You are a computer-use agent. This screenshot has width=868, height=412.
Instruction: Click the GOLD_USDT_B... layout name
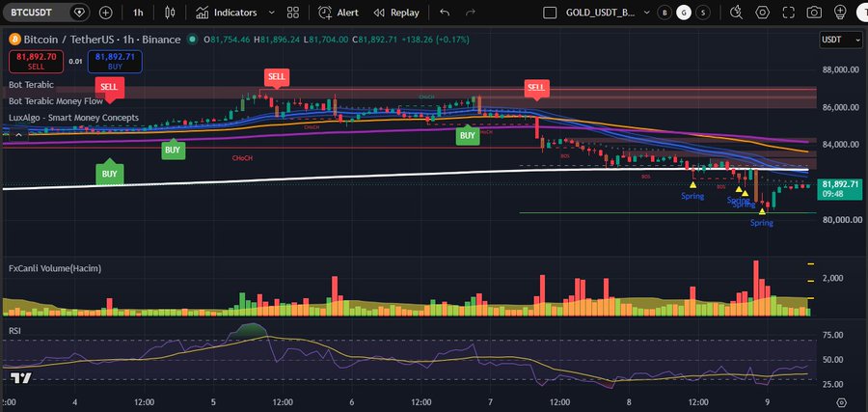coord(600,13)
